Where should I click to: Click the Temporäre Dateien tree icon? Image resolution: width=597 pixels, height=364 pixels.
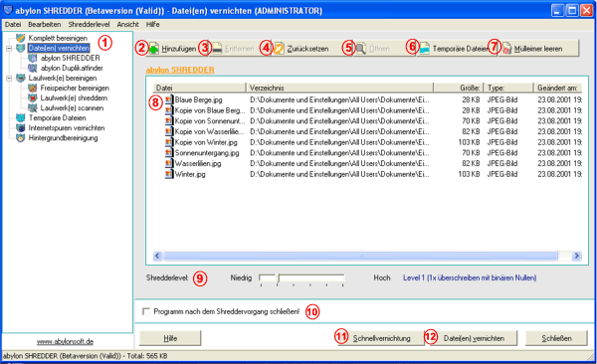click(21, 118)
